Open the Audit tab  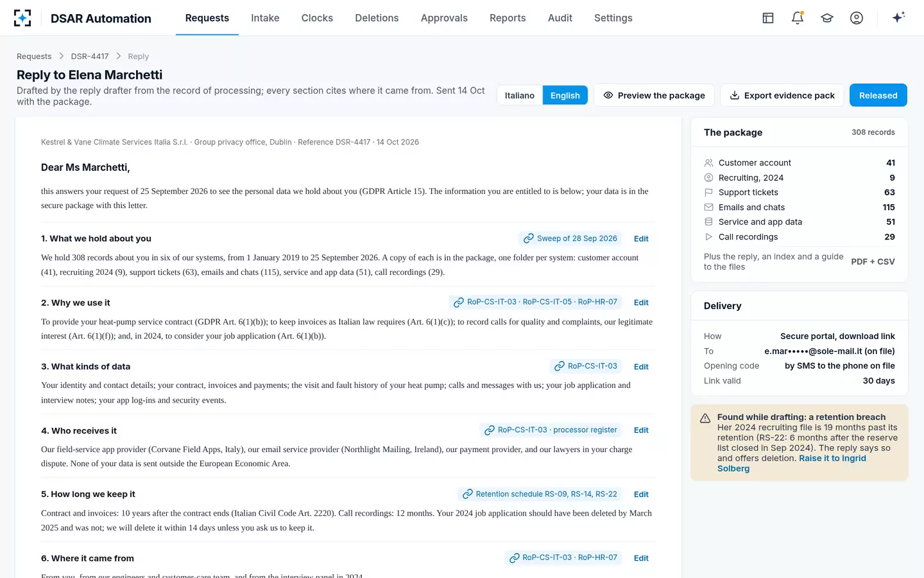click(560, 18)
